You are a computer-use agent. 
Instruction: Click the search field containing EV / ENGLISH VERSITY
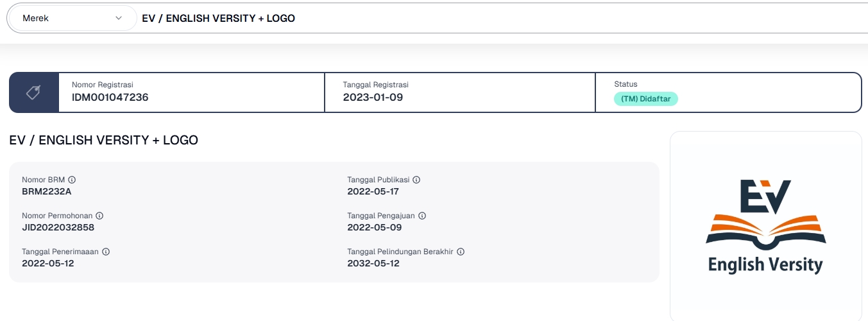point(500,19)
